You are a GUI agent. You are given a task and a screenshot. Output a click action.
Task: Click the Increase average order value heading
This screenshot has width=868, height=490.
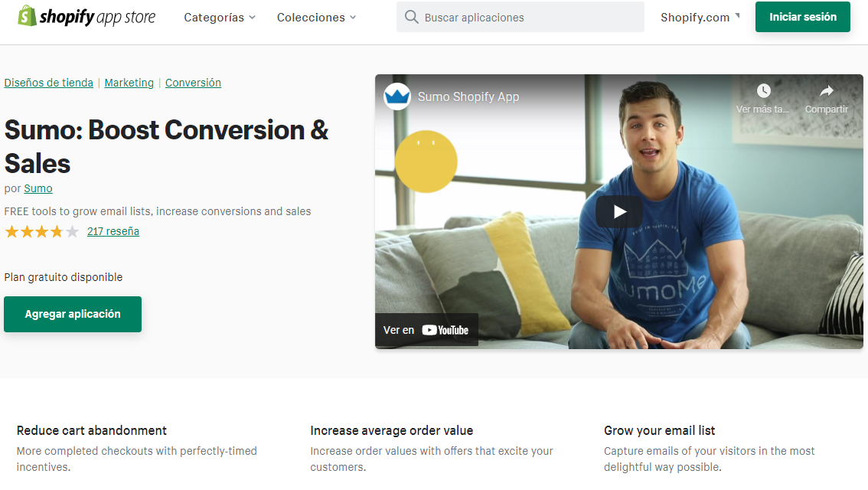(x=391, y=431)
